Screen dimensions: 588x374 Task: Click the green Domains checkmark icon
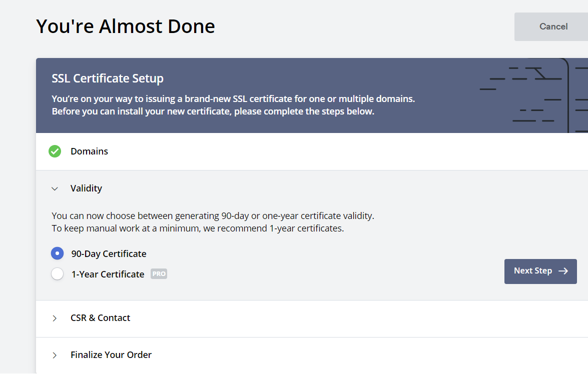coord(55,151)
